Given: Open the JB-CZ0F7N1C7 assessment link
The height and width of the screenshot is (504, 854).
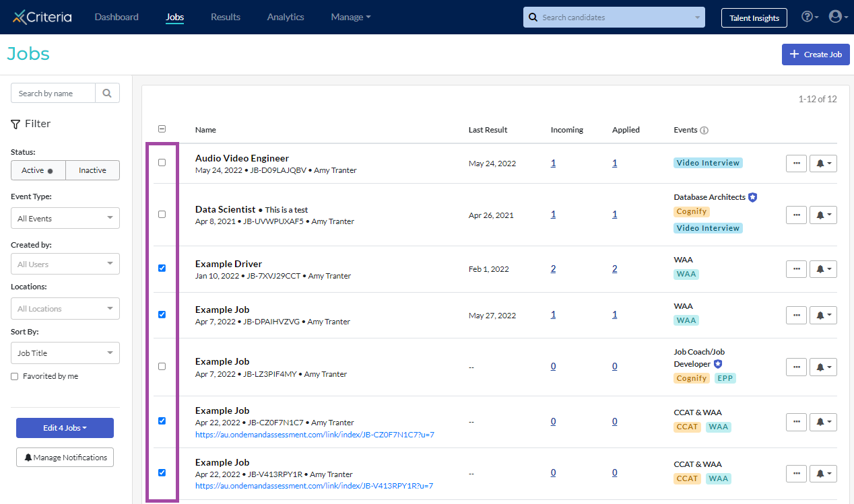Looking at the screenshot, I should 315,434.
